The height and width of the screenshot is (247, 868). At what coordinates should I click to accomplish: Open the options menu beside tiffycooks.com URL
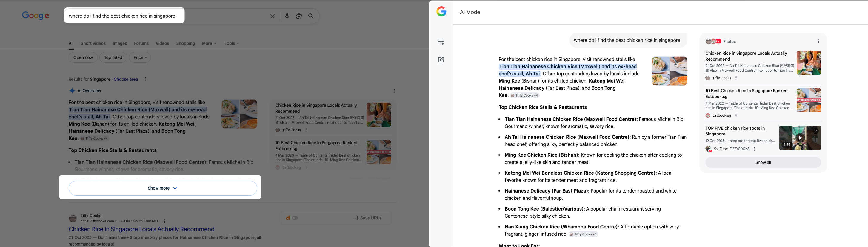pos(164,221)
